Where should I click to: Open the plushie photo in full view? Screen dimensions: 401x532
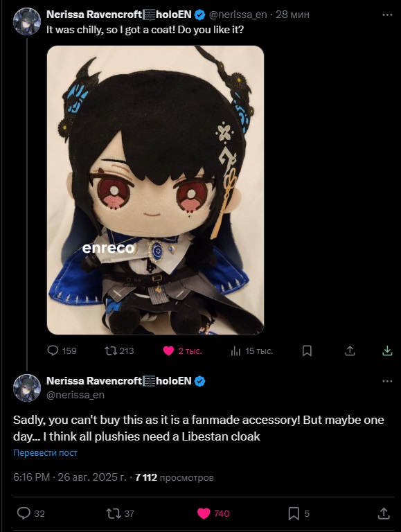pyautogui.click(x=155, y=190)
